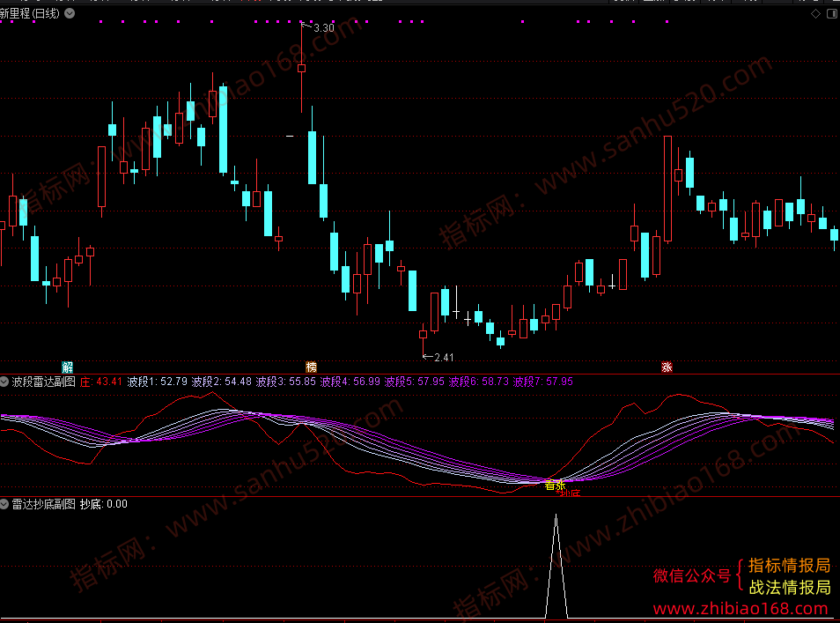
Task: Click the 庄: 43.41 value
Action: point(101,382)
